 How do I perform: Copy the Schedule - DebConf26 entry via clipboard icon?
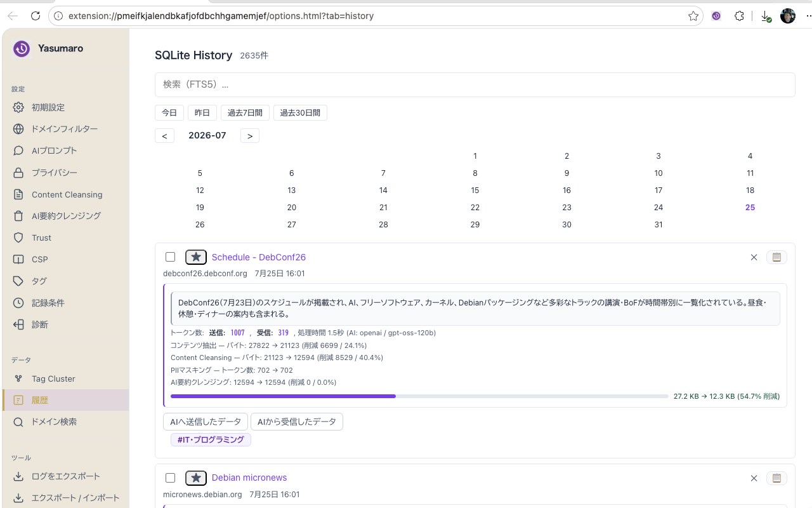pyautogui.click(x=776, y=257)
